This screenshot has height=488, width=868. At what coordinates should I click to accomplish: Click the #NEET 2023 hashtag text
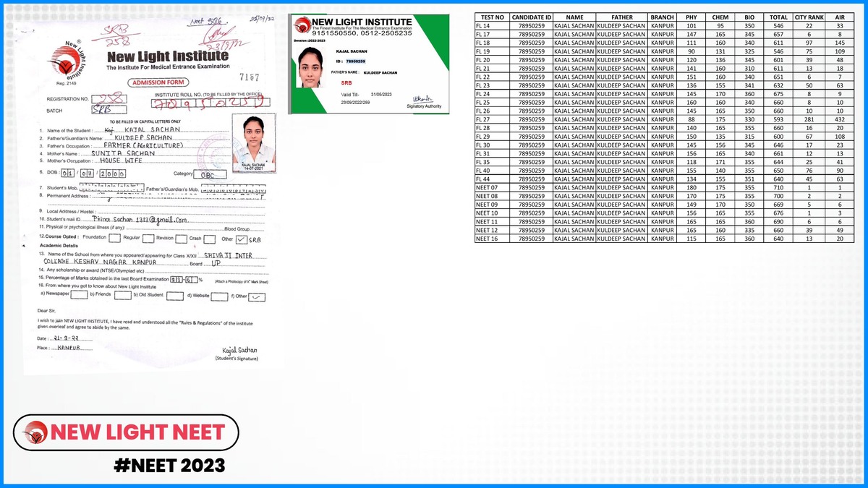[169, 465]
